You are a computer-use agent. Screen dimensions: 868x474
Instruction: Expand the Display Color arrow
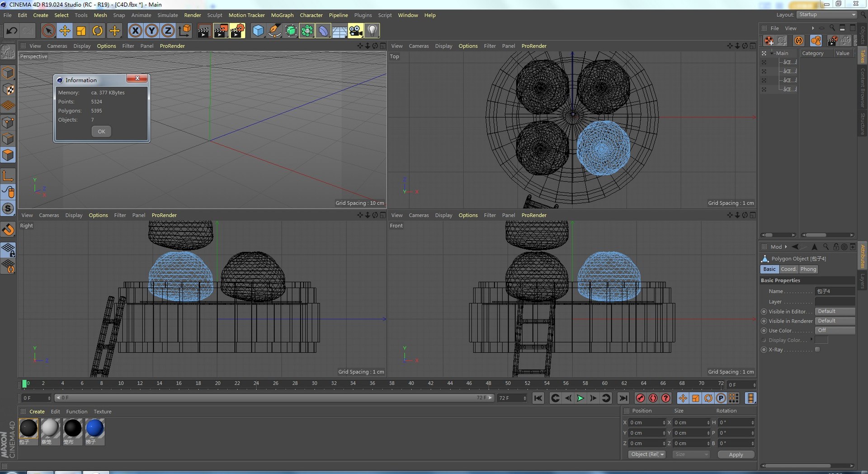(811, 340)
